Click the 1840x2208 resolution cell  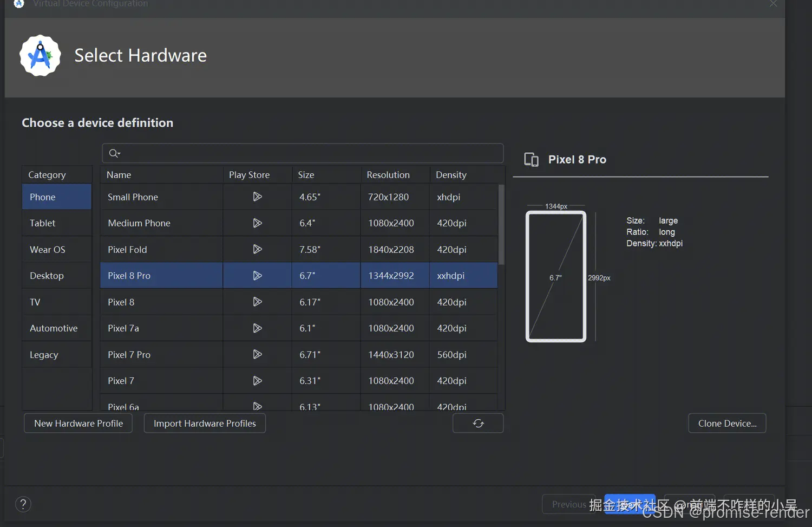point(395,249)
